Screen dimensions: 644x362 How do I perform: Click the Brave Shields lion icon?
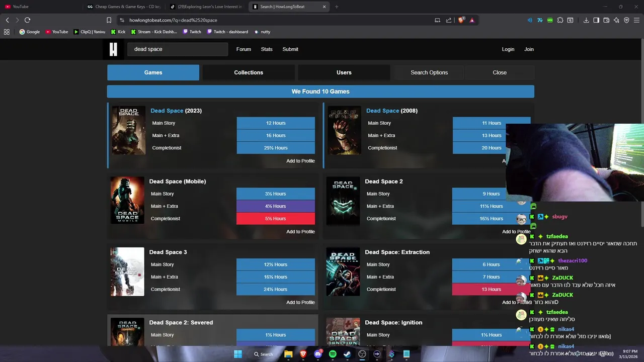461,20
